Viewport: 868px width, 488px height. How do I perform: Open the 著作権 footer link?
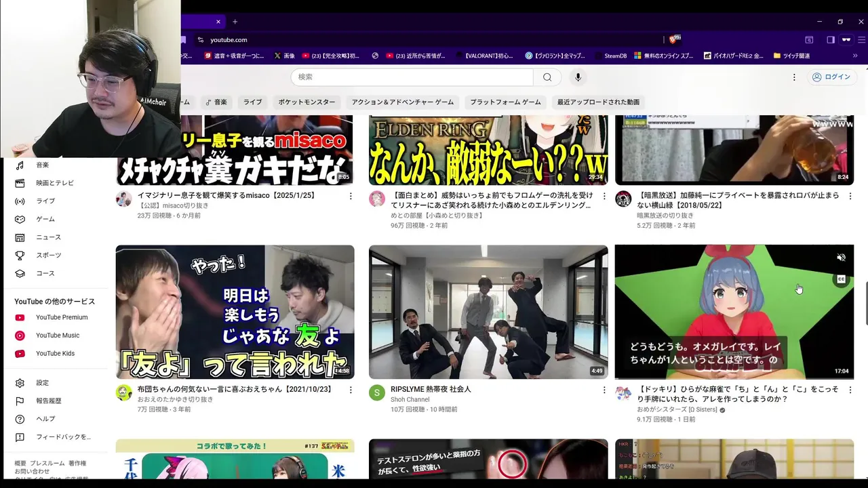77,463
